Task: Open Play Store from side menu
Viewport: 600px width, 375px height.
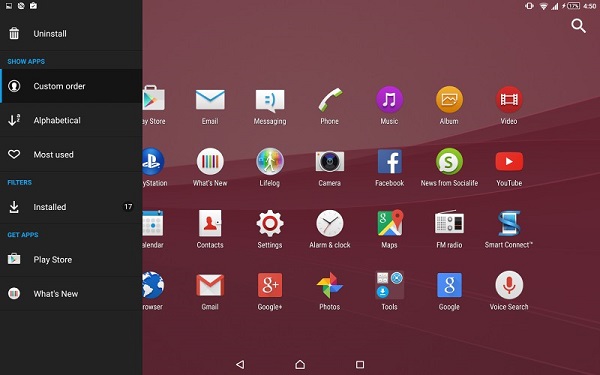Action: [x=71, y=259]
